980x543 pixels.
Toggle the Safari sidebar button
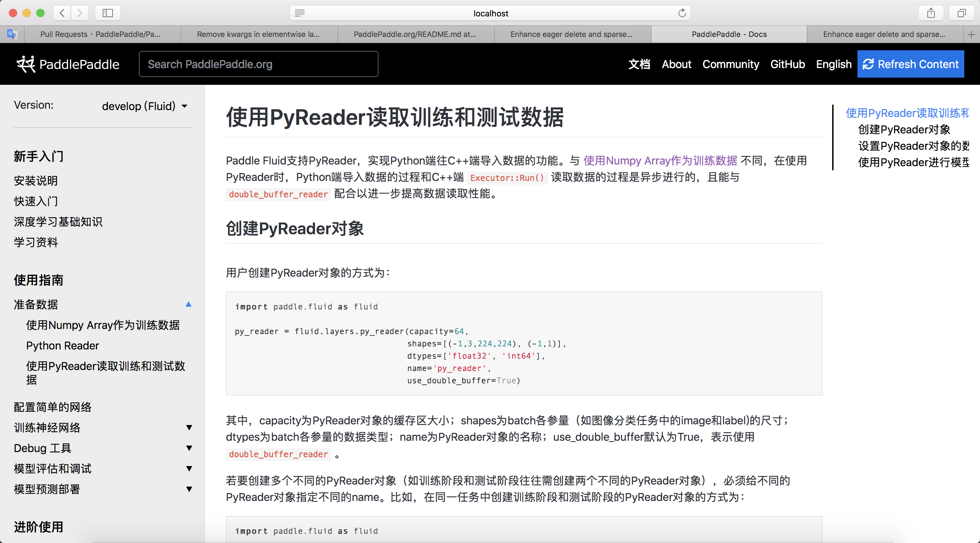click(x=108, y=13)
